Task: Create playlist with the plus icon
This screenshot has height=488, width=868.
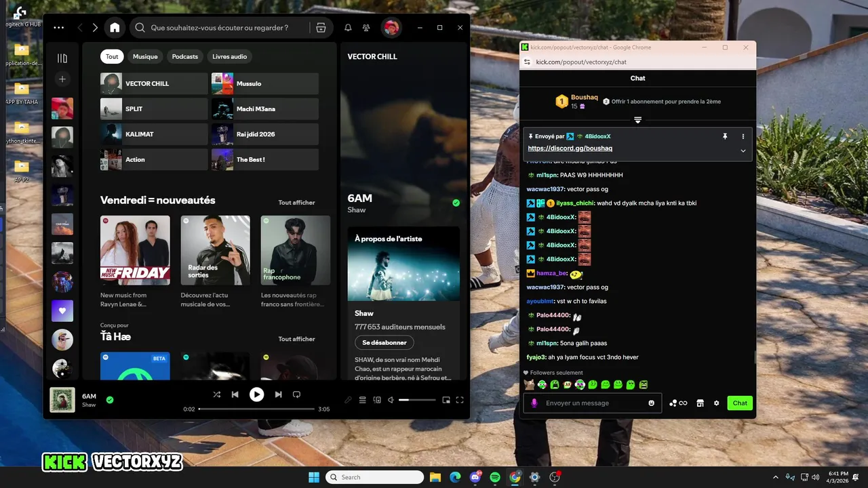Action: click(62, 79)
